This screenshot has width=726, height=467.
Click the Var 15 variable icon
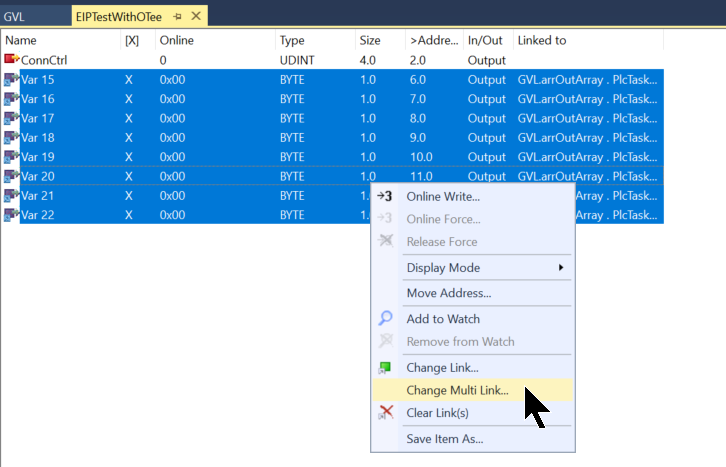[12, 79]
